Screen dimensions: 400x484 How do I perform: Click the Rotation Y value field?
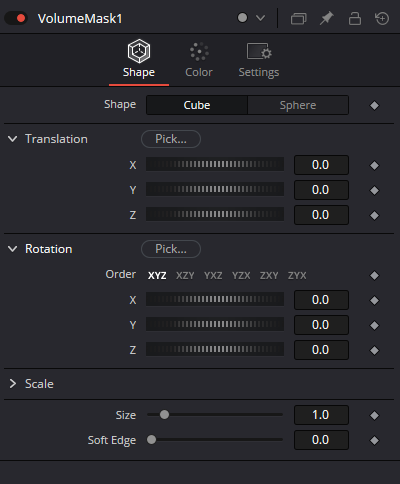(x=321, y=325)
